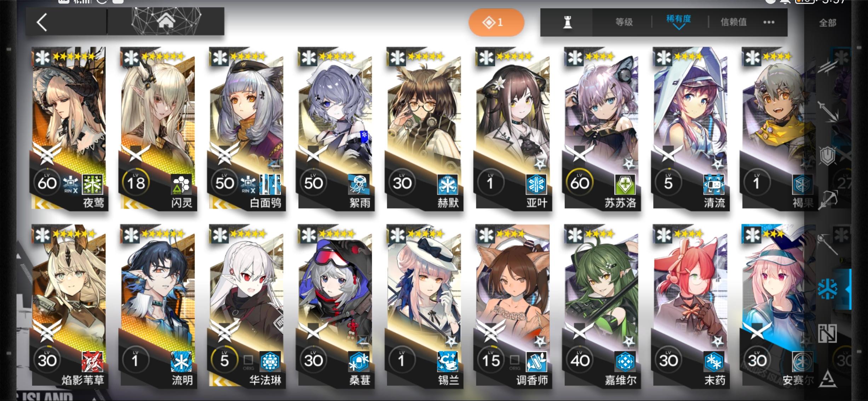
Task: Select the Sniper class crossbow filter
Action: (828, 200)
